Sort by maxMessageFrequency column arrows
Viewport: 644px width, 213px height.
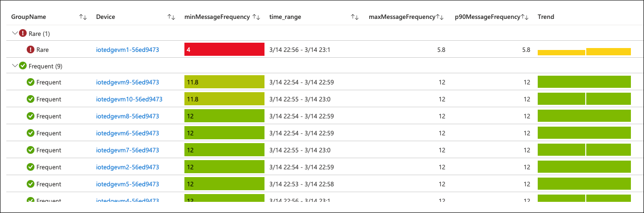[x=440, y=17]
